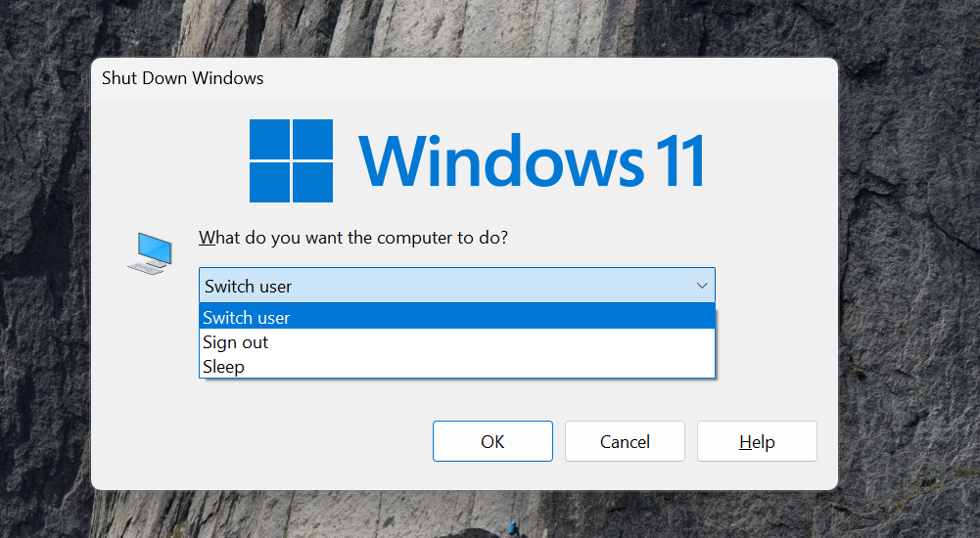Pick the Sleep option
This screenshot has height=538, width=980.
coord(457,366)
